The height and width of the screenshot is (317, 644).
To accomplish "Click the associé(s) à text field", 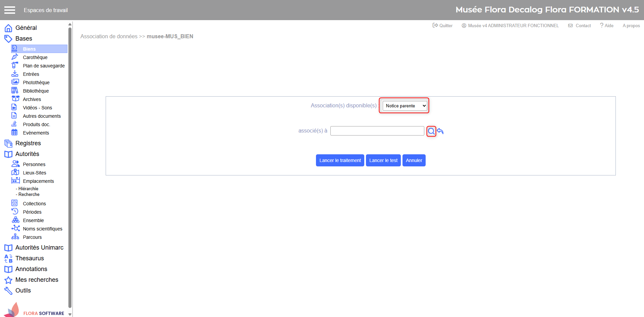I will pyautogui.click(x=377, y=131).
